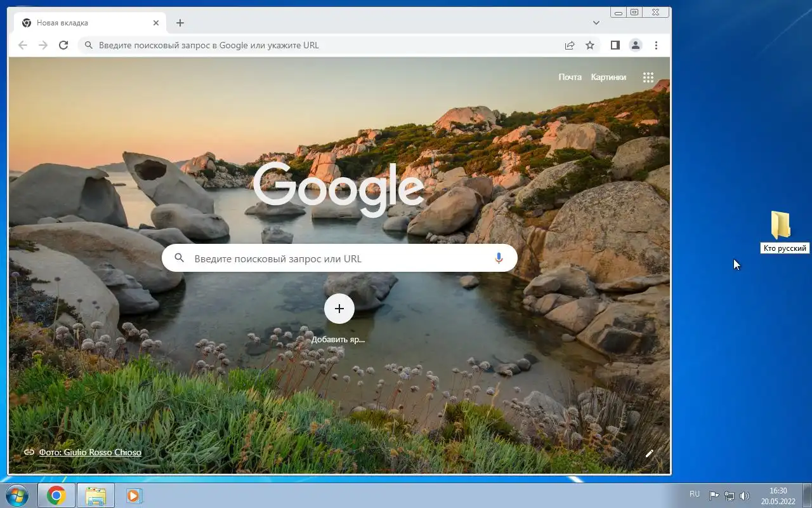Screen dimensions: 812x508
Task: Open the media player taskbar icon
Action: (x=134, y=495)
